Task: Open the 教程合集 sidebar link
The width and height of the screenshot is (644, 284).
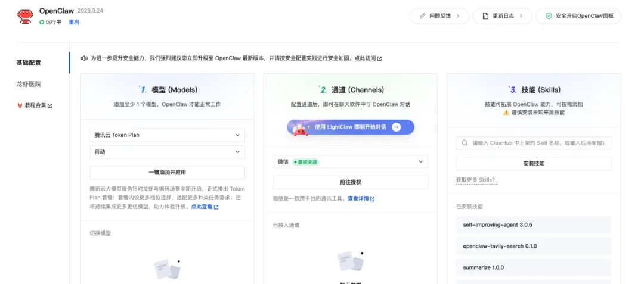Action: [x=35, y=105]
